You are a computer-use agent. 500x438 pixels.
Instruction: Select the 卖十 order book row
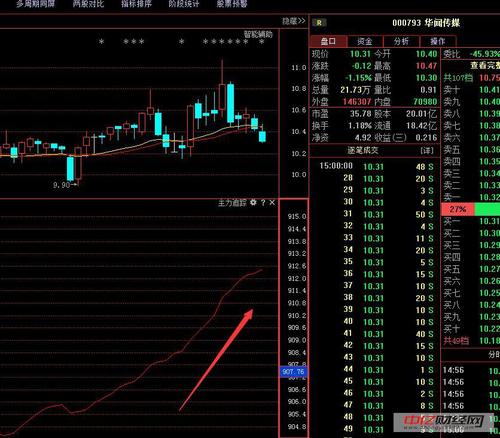point(471,90)
